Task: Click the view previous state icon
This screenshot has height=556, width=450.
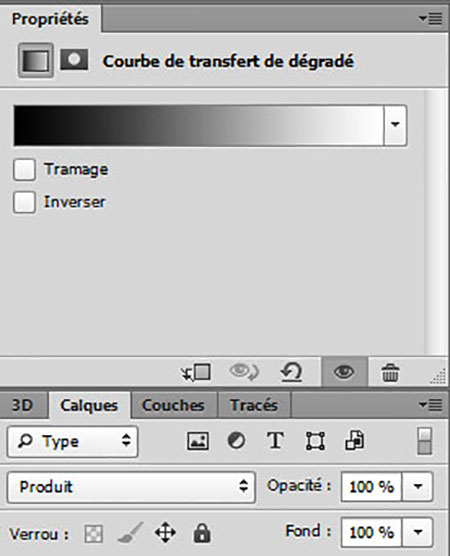Action: click(244, 372)
